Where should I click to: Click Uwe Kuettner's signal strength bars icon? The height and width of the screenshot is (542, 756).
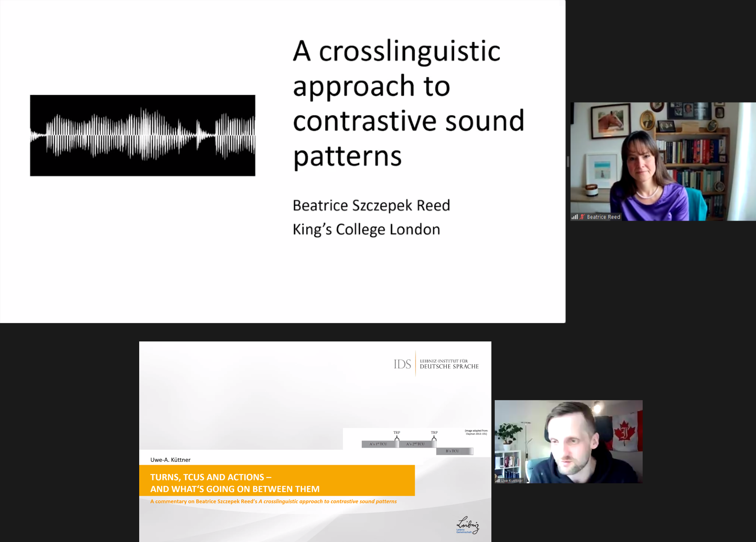tap(498, 480)
